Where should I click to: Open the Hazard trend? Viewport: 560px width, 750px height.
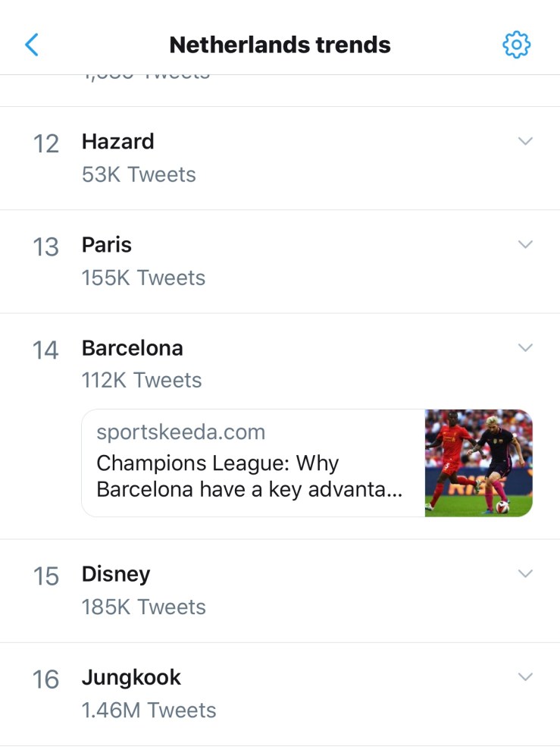click(118, 142)
